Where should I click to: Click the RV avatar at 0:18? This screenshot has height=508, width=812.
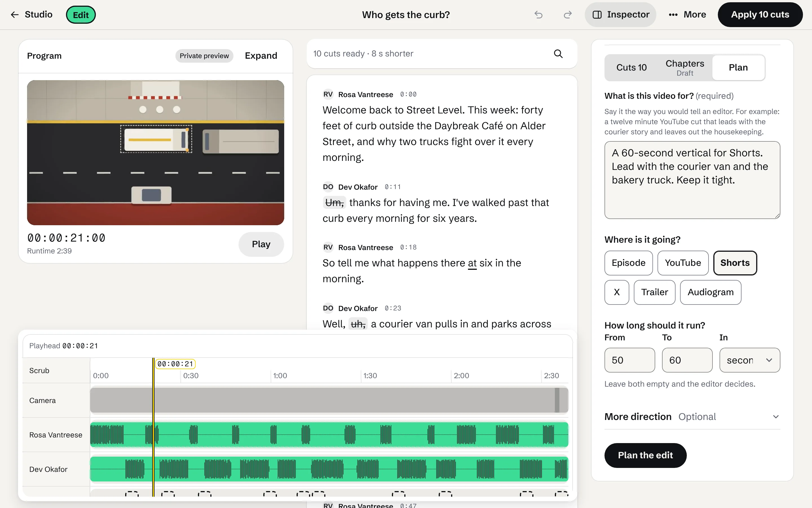[328, 248]
